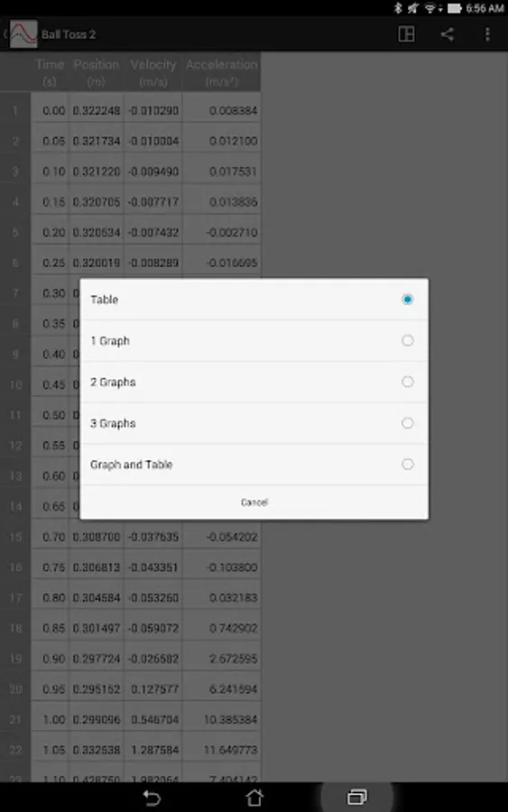Tap the battery icon in status bar
The image size is (508, 812).
(455, 8)
